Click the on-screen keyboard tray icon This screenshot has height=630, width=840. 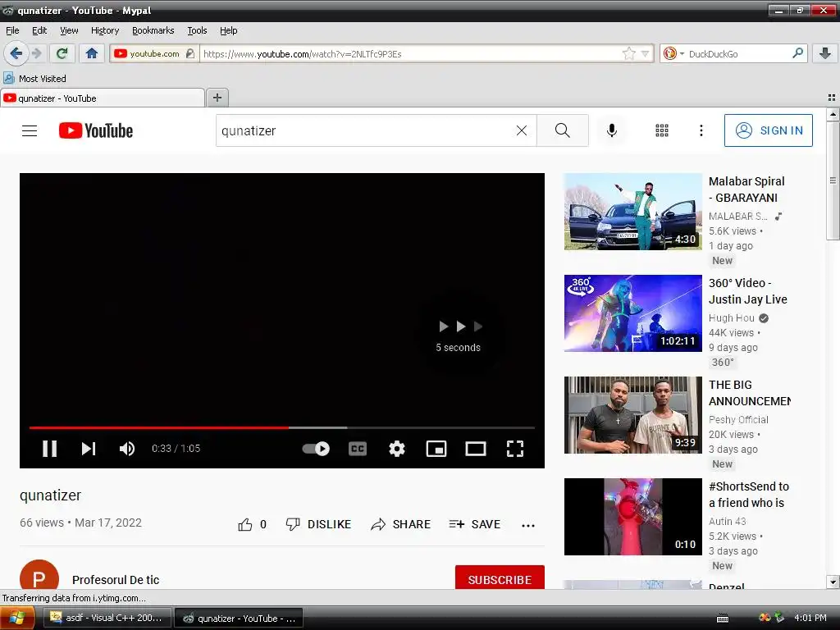(x=723, y=619)
